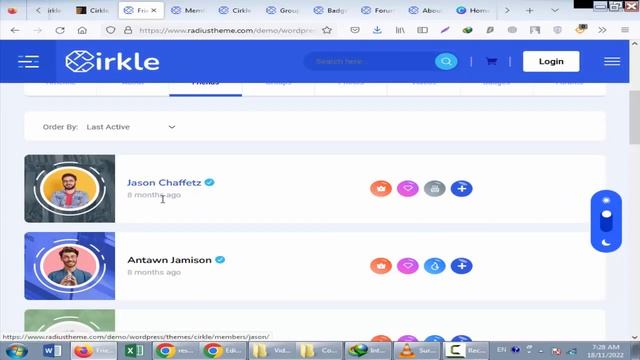This screenshot has height=360, width=640.
Task: Reload the page in Firefox
Action: point(60,30)
